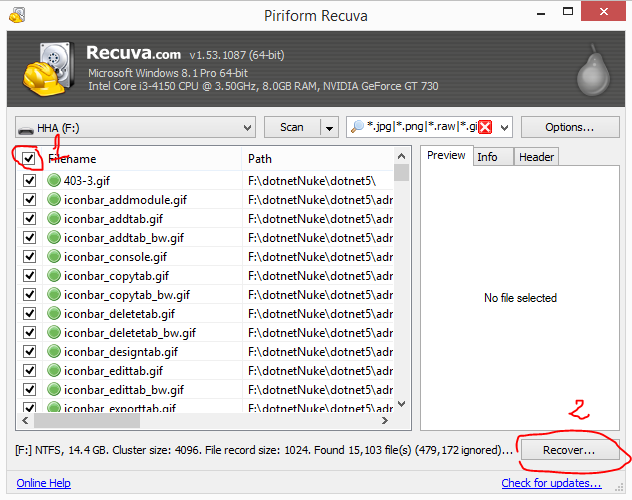Click the magnifier icon in the filter box

pos(357,127)
